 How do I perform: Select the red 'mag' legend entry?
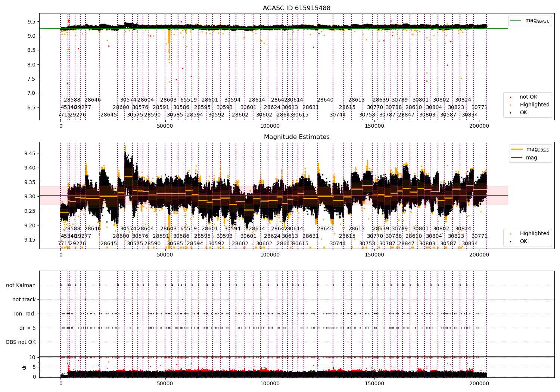coord(525,158)
